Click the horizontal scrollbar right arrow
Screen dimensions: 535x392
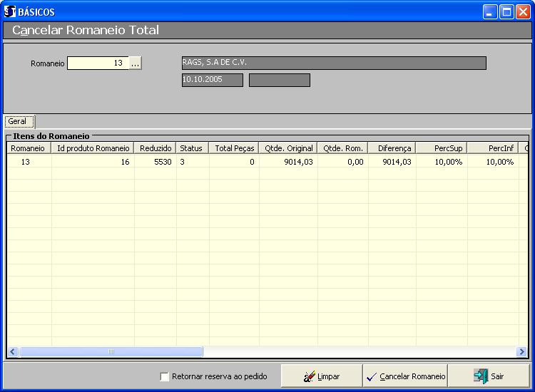(x=521, y=352)
